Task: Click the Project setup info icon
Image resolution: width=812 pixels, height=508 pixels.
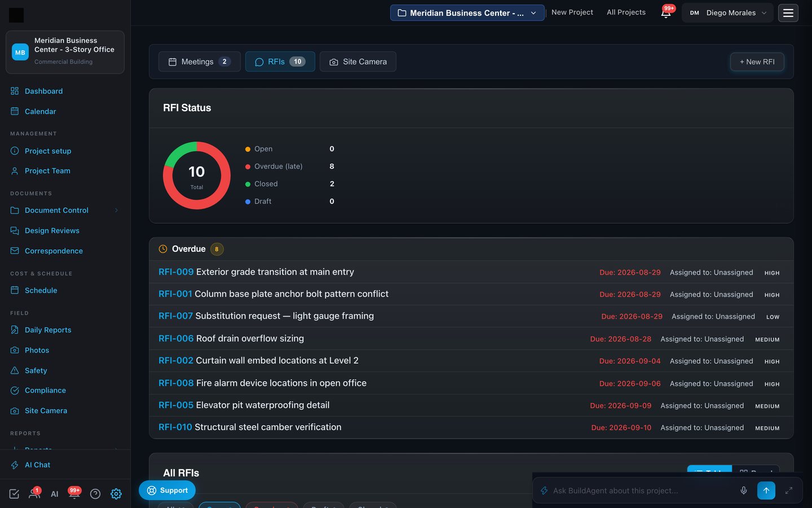Action: tap(15, 151)
